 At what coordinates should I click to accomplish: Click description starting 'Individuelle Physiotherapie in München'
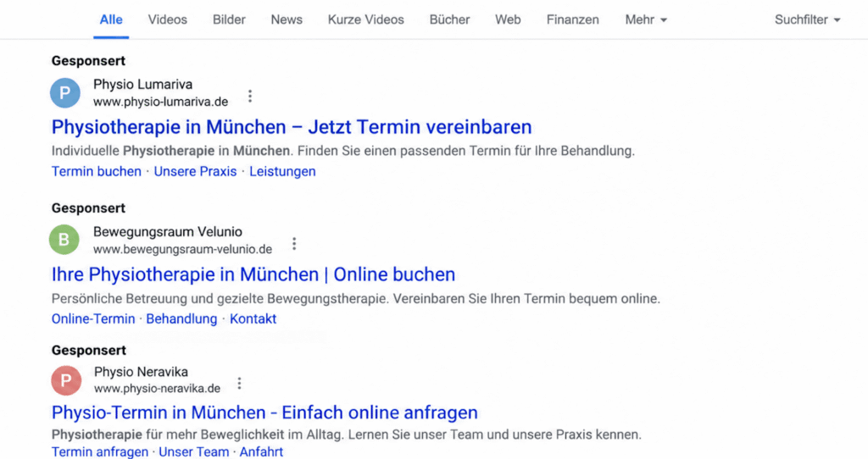click(343, 151)
